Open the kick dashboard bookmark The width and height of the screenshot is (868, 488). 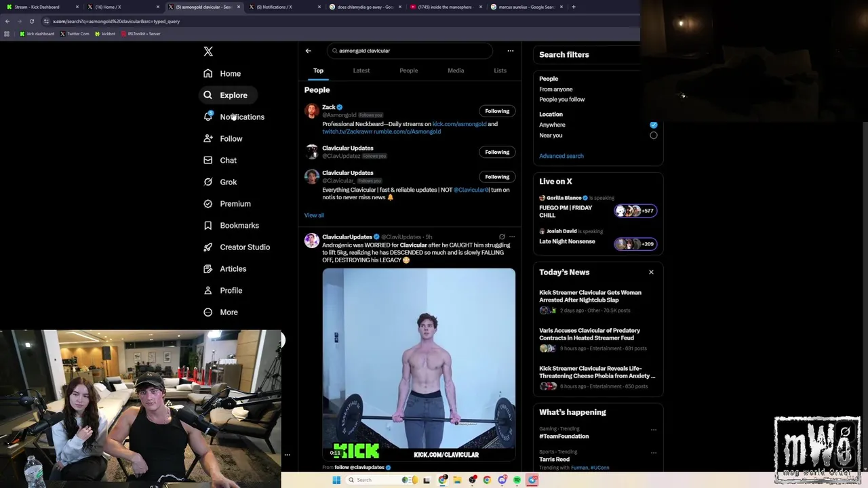37,33
